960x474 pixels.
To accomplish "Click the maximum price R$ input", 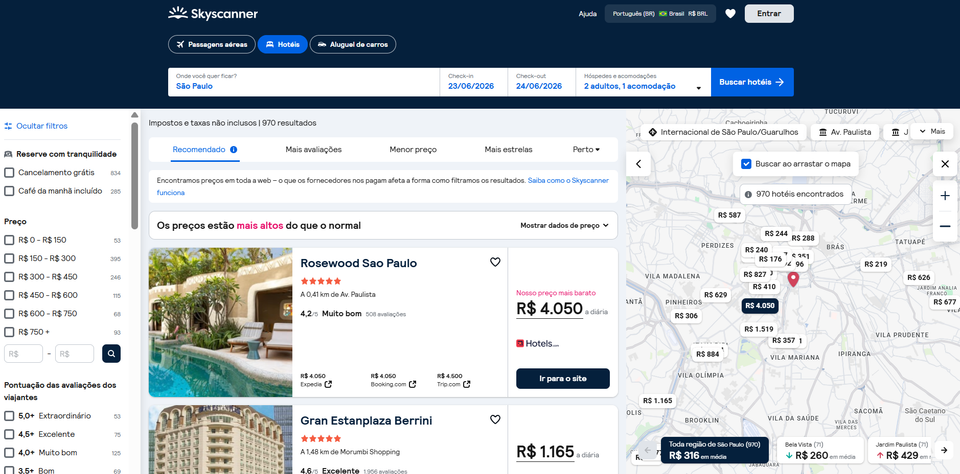I will (x=74, y=353).
